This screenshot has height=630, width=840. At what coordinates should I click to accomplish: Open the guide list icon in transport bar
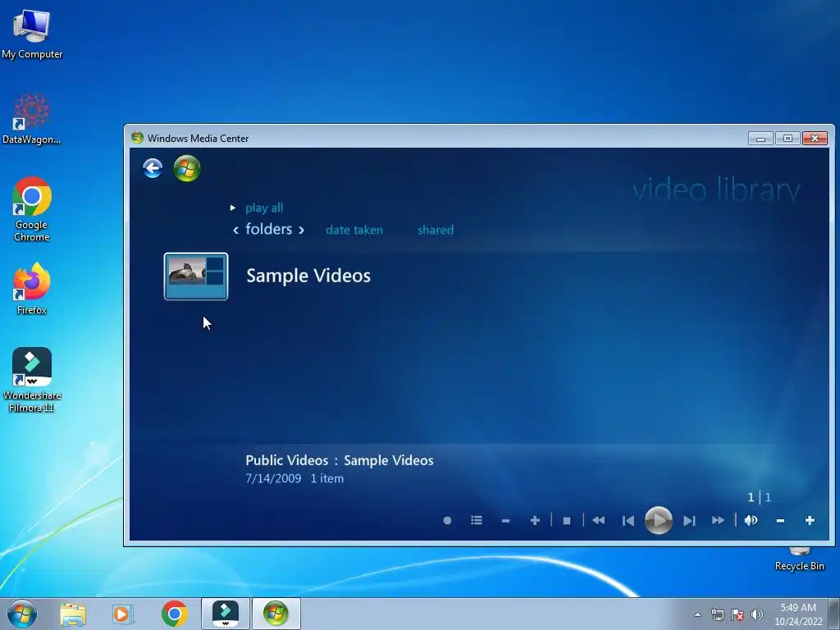[477, 521]
